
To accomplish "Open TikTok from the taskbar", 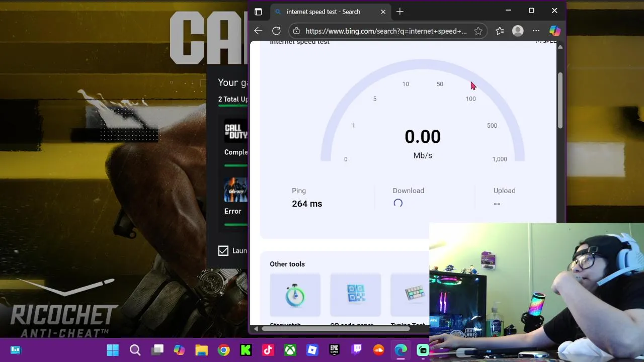I will [x=268, y=350].
